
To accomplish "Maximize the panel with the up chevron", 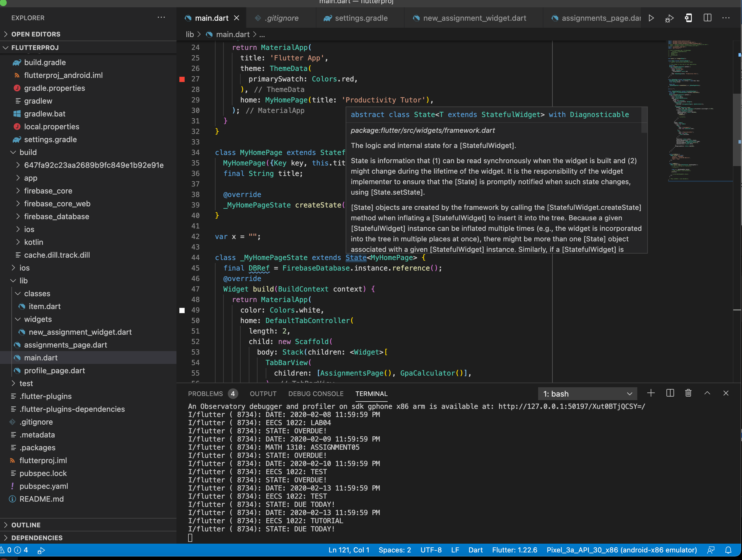I will 707,393.
